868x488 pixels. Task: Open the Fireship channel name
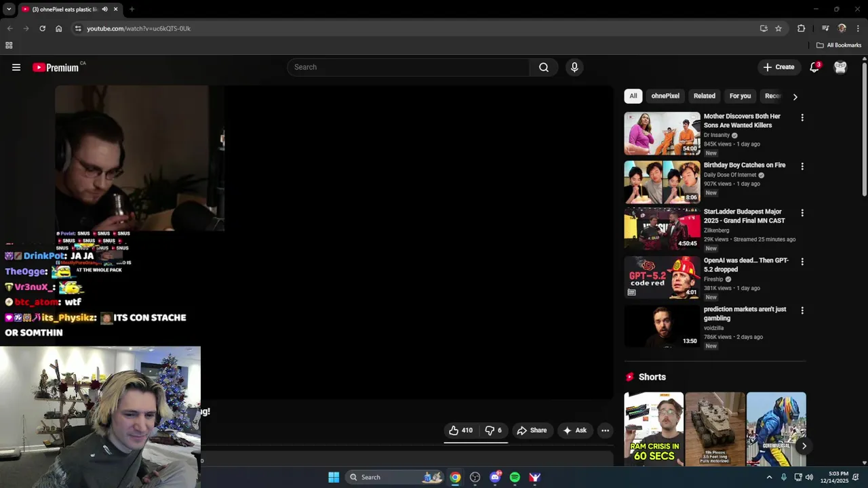point(713,279)
